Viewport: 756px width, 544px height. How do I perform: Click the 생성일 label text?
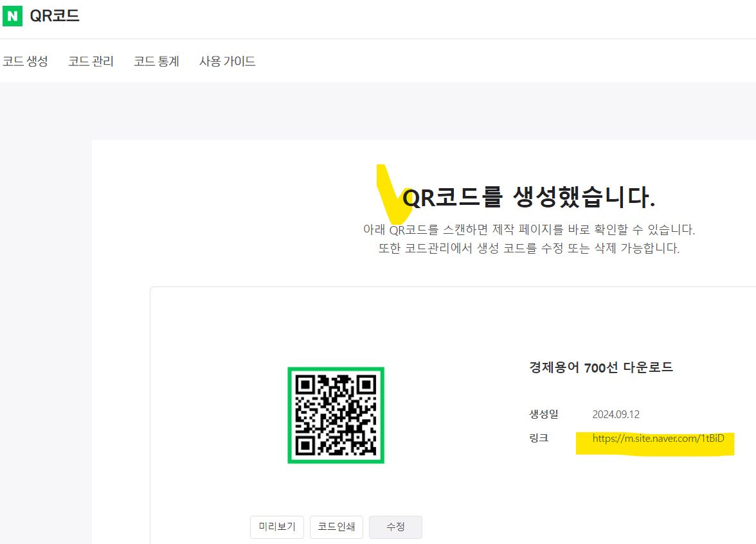543,414
